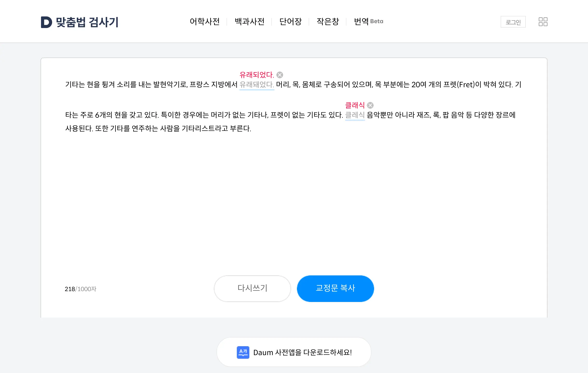Click the red suggestion text 클래식
The width and height of the screenshot is (588, 373).
coord(355,105)
